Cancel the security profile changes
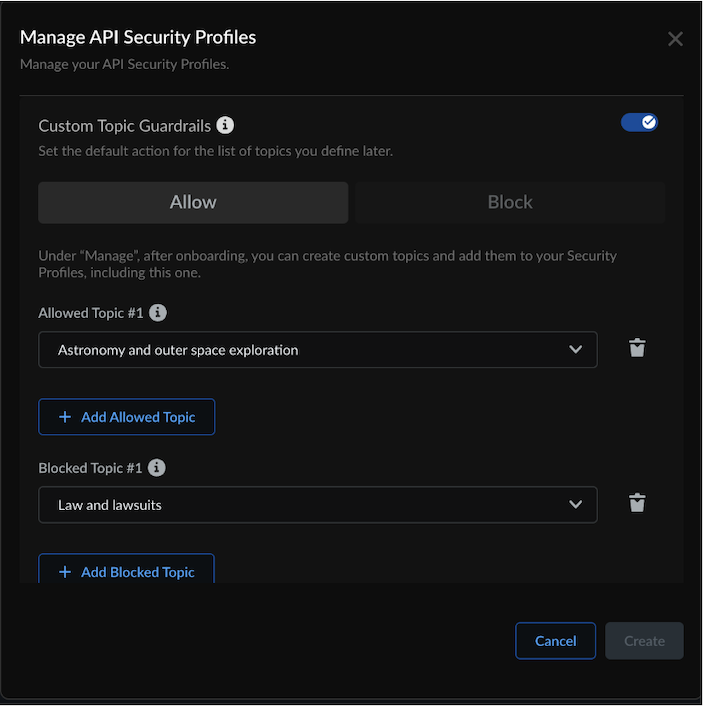 click(555, 641)
